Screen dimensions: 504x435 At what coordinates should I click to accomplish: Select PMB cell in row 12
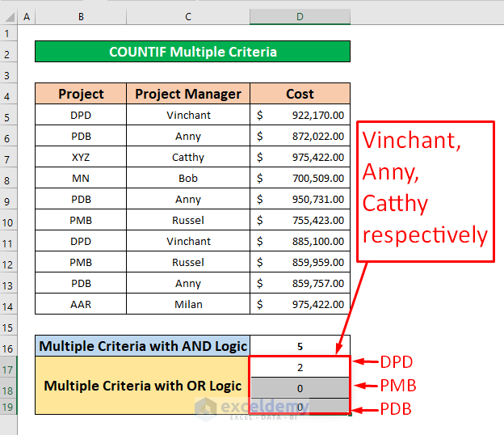(x=81, y=262)
